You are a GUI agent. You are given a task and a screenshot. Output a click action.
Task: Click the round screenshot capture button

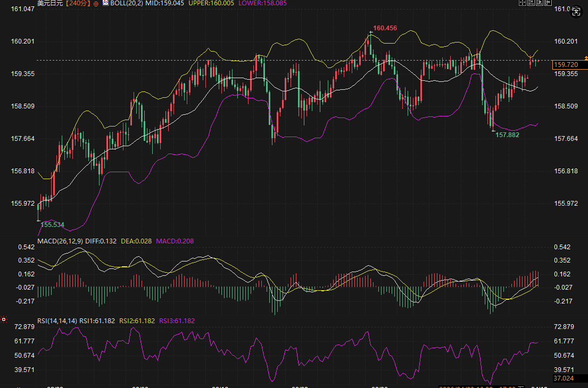tap(576, 10)
